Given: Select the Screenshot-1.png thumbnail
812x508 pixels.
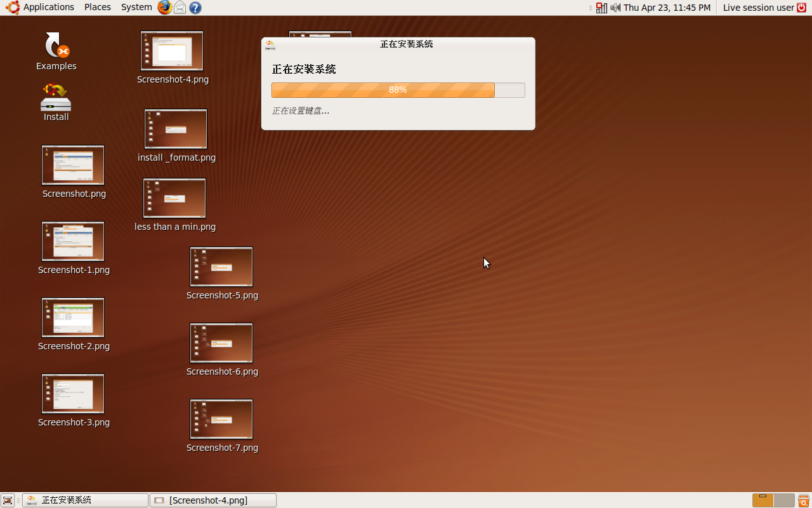Looking at the screenshot, I should click(73, 241).
